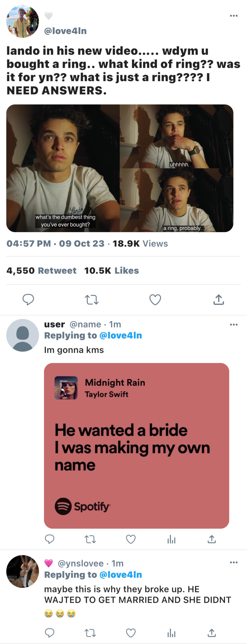Retweet @ynslovee's reply
This screenshot has height=644, width=247.
[x=90, y=633]
